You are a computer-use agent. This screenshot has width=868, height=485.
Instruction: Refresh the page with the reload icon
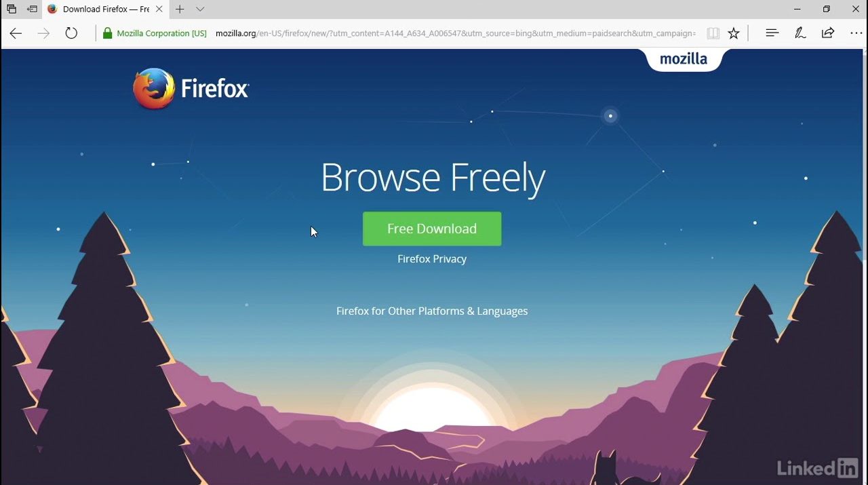point(71,33)
